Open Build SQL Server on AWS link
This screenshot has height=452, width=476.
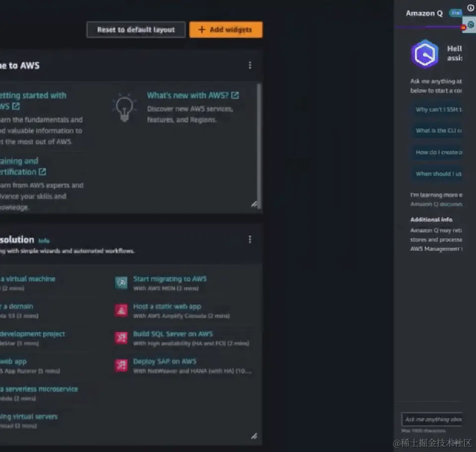(x=173, y=334)
